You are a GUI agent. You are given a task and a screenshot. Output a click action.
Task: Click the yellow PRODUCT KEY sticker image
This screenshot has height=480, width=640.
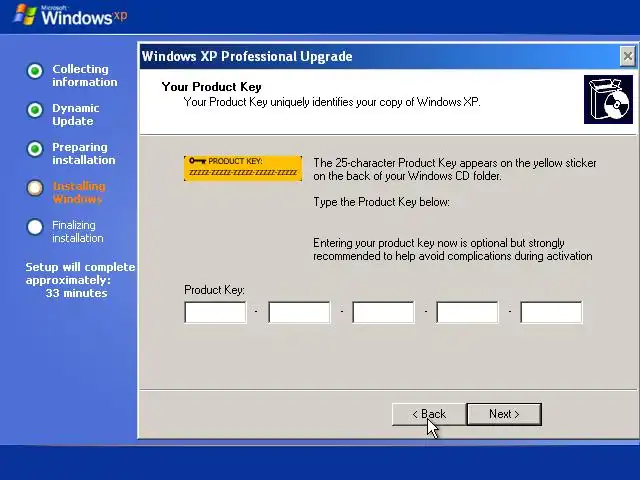tap(243, 168)
